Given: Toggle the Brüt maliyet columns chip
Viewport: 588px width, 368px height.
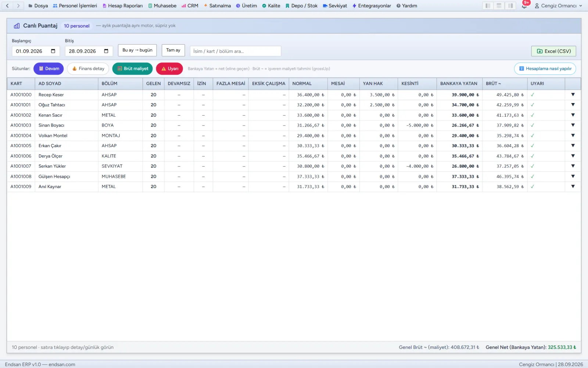Looking at the screenshot, I should click(133, 69).
